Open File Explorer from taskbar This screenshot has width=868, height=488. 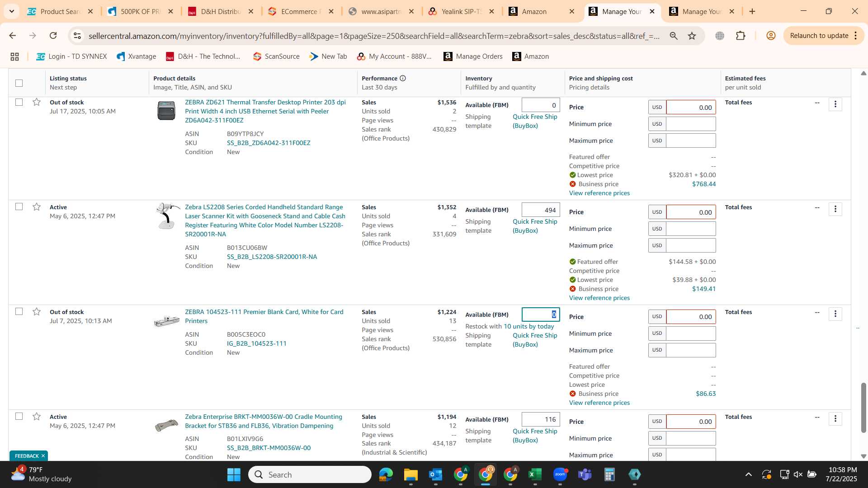point(410,474)
